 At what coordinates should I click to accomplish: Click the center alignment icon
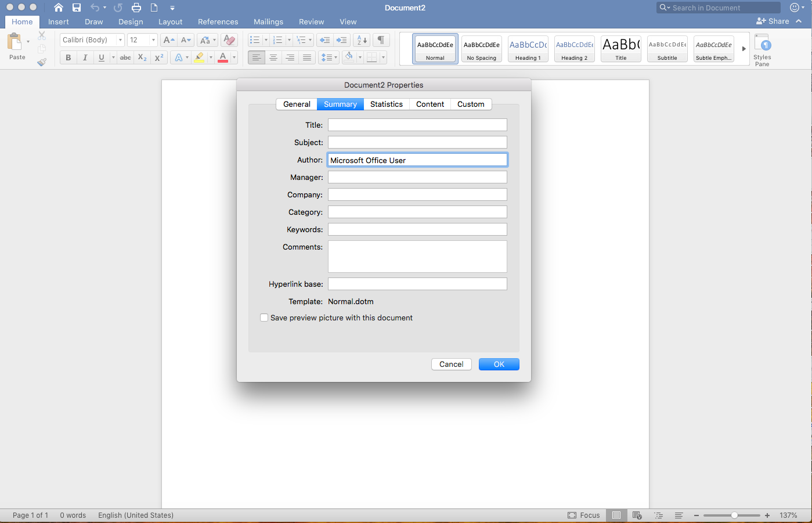pyautogui.click(x=273, y=57)
